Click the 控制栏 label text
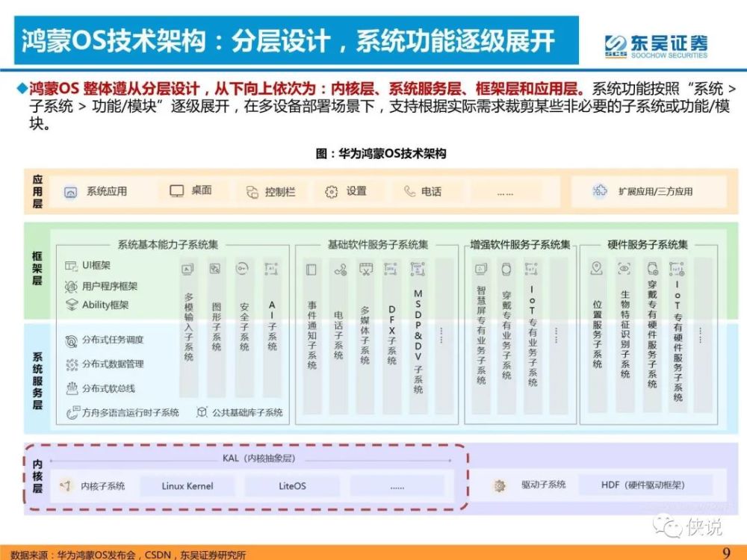The width and height of the screenshot is (747, 560). coord(280,192)
